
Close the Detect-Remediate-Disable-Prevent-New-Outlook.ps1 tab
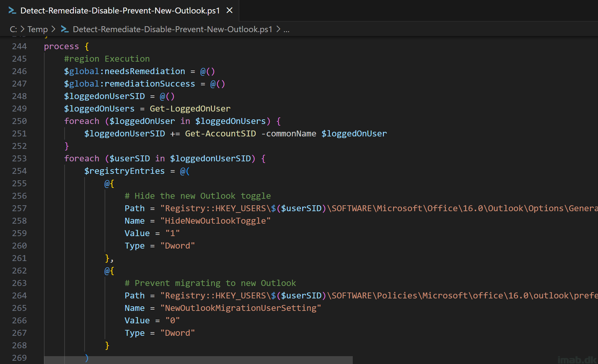[229, 10]
